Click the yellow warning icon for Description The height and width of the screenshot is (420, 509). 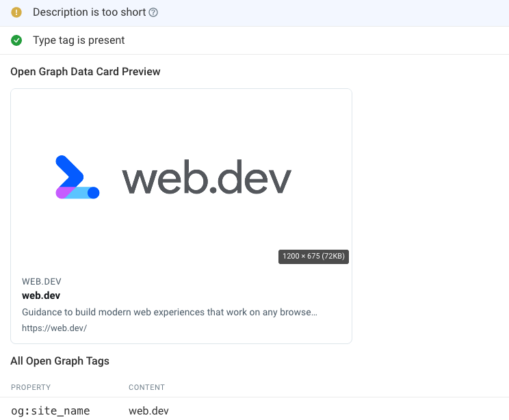[x=16, y=12]
